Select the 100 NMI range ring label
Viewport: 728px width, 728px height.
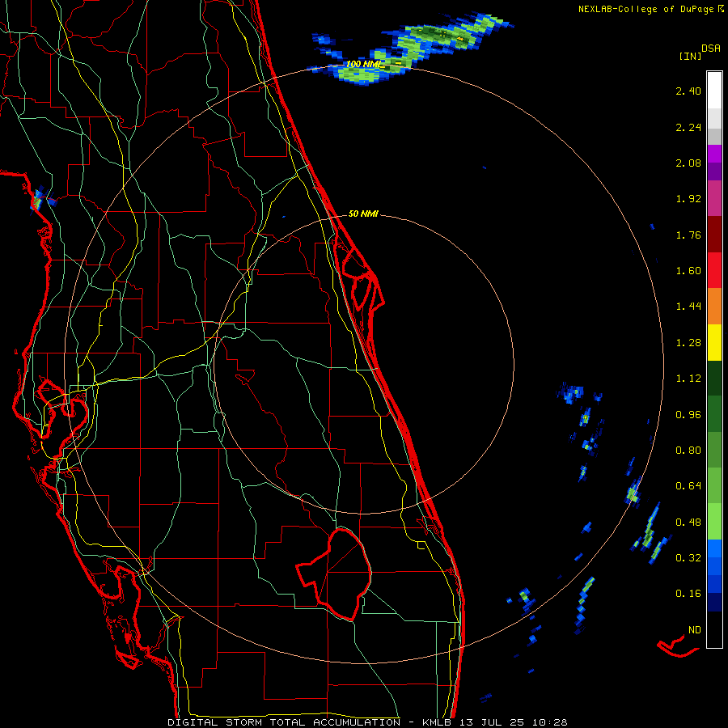coord(363,64)
